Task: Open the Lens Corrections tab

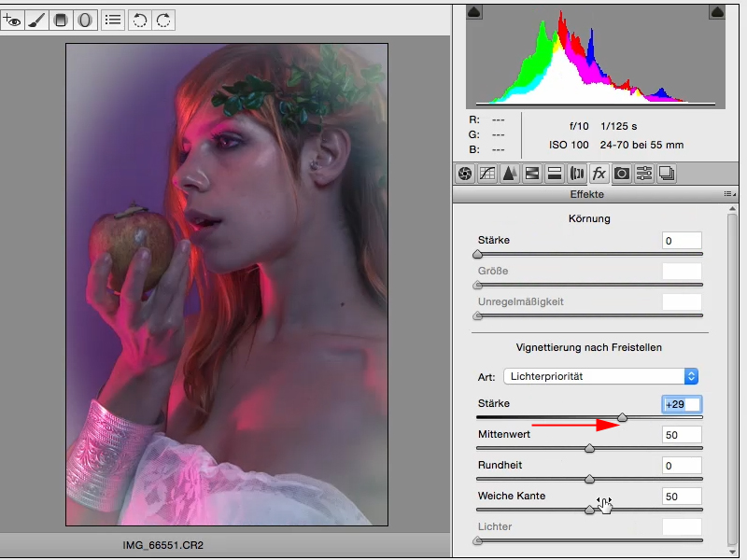Action: [x=577, y=174]
